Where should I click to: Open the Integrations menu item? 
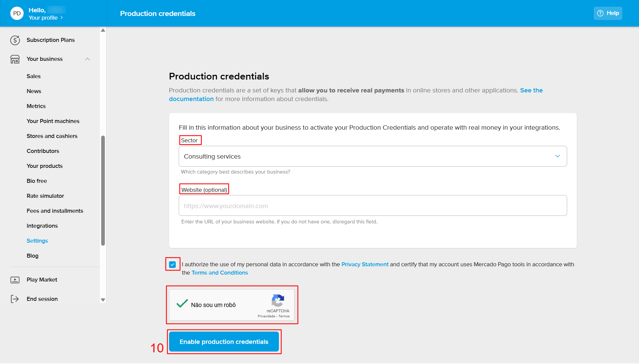pyautogui.click(x=42, y=226)
